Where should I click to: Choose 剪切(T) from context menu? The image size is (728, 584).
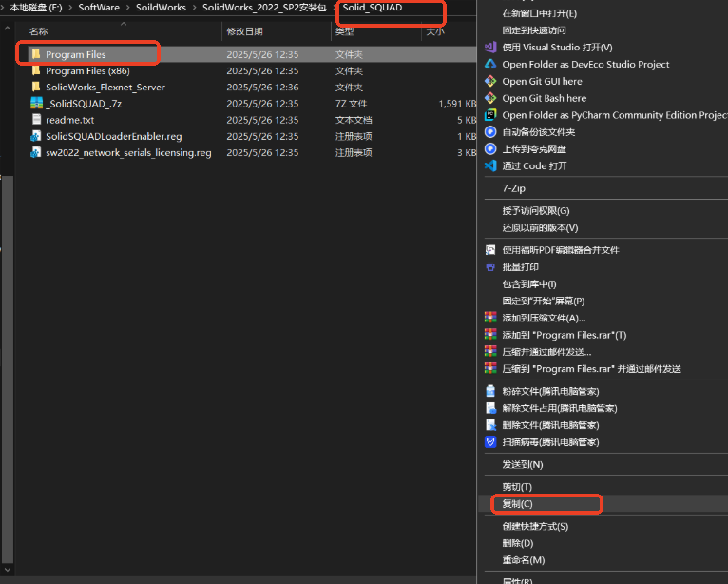[x=517, y=487]
